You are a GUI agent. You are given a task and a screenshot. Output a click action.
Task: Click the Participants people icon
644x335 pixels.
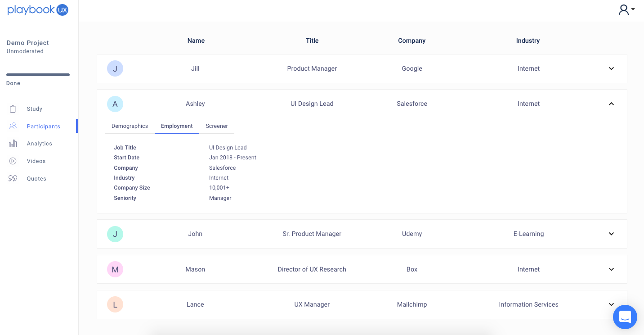pyautogui.click(x=13, y=126)
